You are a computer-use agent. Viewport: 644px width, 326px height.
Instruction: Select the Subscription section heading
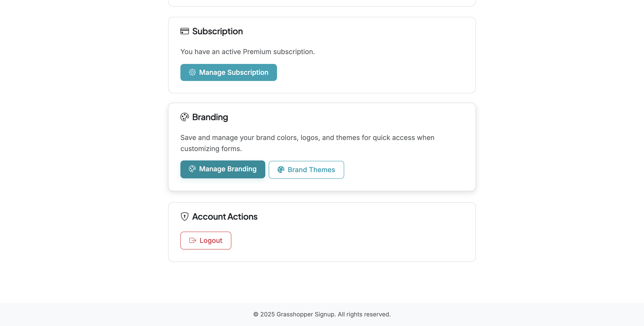(x=217, y=31)
